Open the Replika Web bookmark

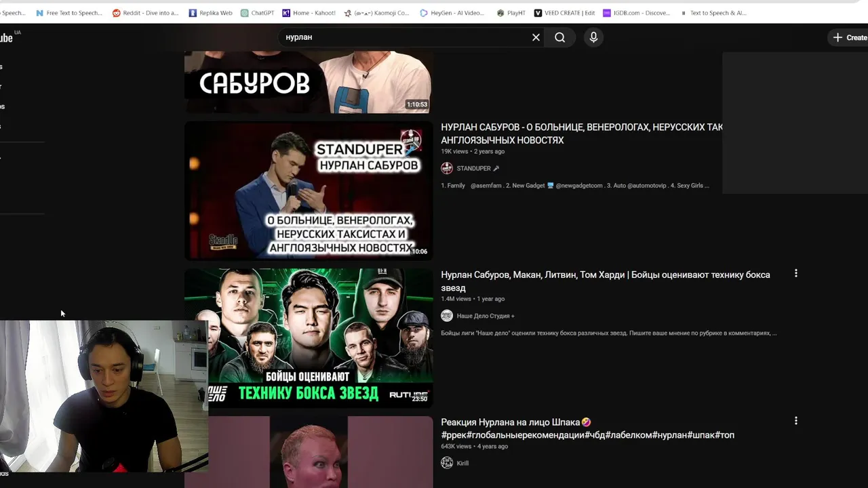click(x=211, y=13)
